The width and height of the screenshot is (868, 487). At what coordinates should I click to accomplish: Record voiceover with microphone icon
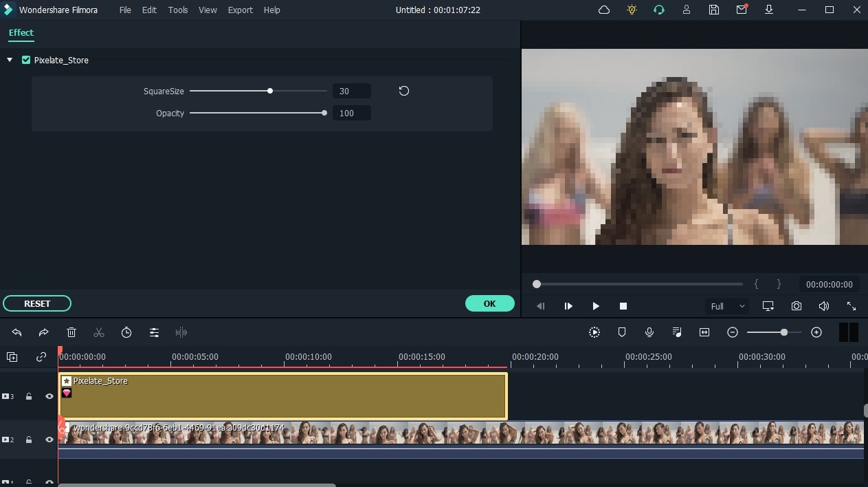(x=649, y=332)
